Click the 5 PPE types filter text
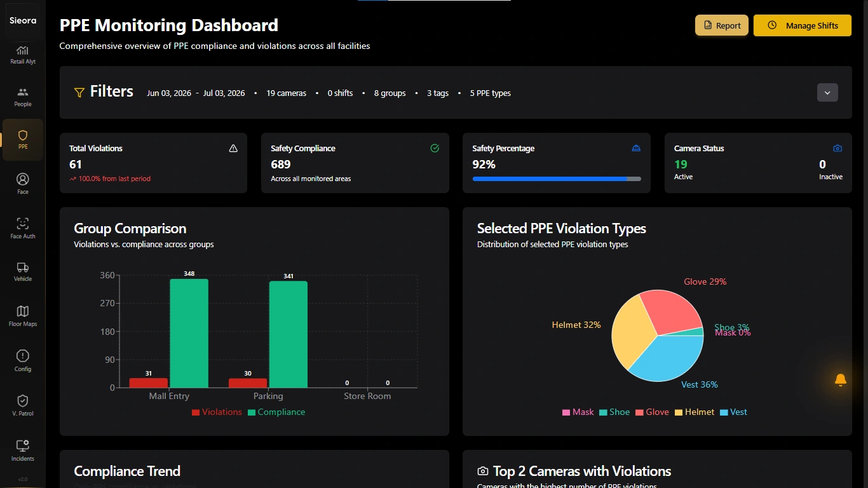This screenshot has width=868, height=488. (491, 93)
